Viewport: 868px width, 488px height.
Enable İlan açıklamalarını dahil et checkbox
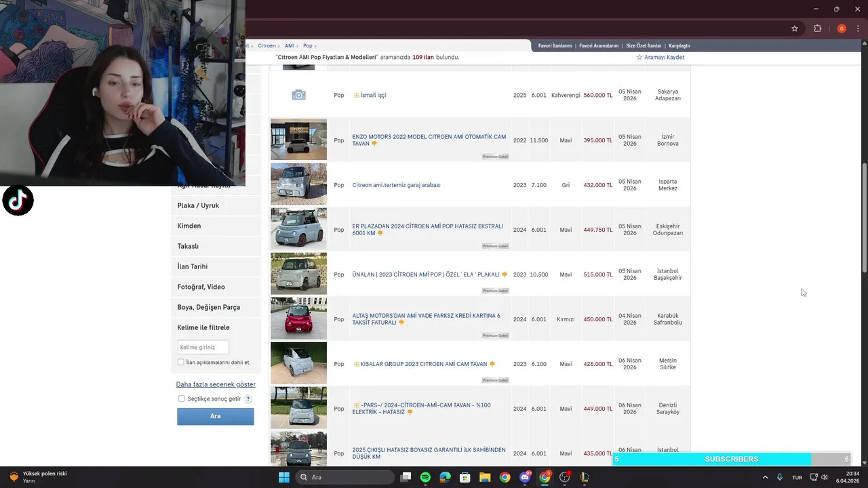click(x=181, y=363)
